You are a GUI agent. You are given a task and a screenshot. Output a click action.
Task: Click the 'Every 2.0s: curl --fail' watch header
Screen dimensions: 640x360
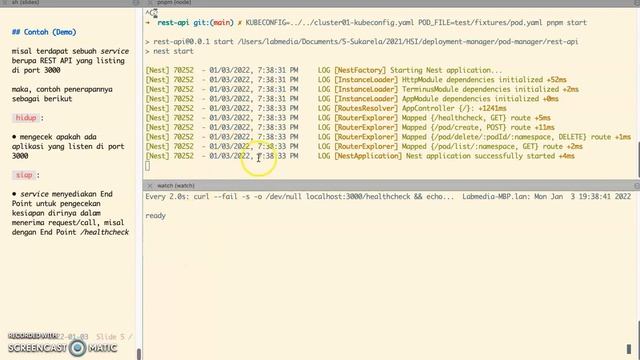[x=300, y=197]
